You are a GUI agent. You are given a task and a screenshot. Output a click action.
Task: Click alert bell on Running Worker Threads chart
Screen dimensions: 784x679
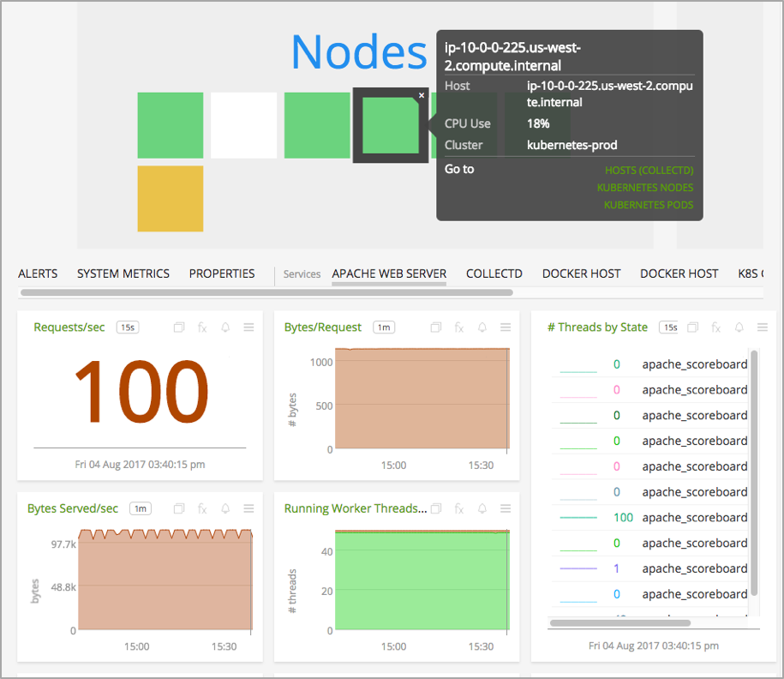(x=482, y=508)
